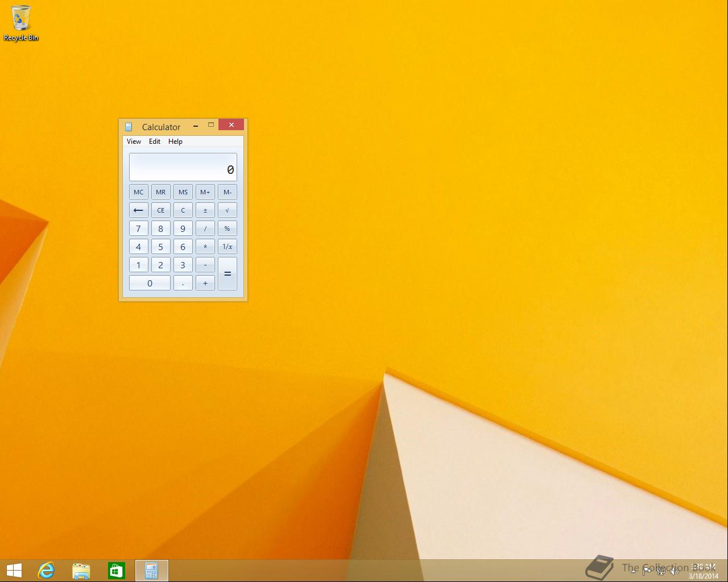
Task: Hit the 1/x reciprocal button
Action: tap(227, 247)
